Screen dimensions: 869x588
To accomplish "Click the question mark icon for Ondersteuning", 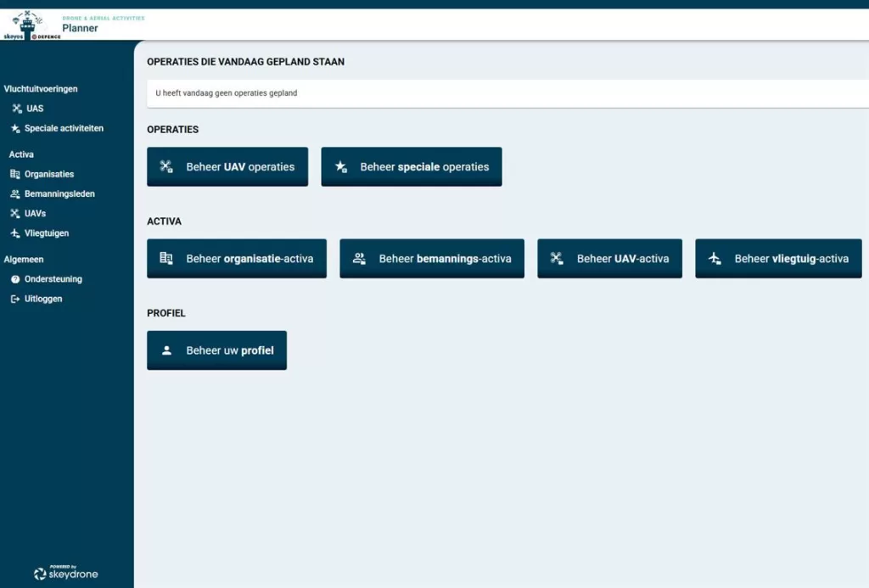I will [x=14, y=279].
